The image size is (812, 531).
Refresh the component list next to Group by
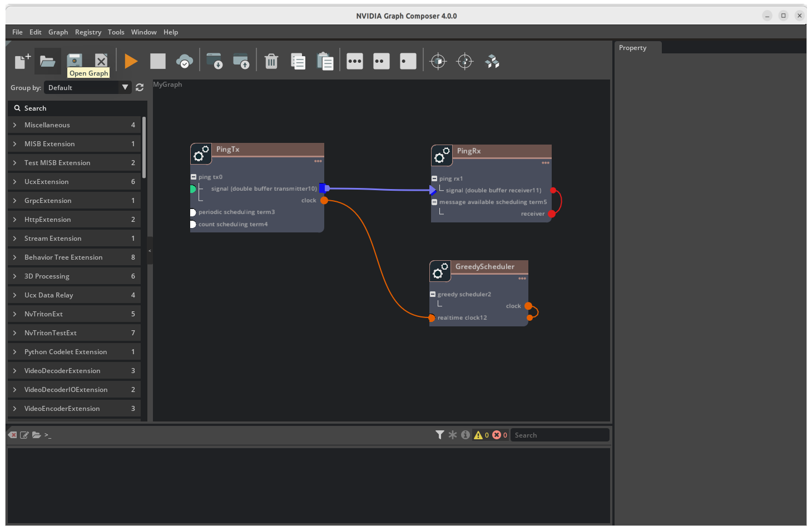click(140, 87)
